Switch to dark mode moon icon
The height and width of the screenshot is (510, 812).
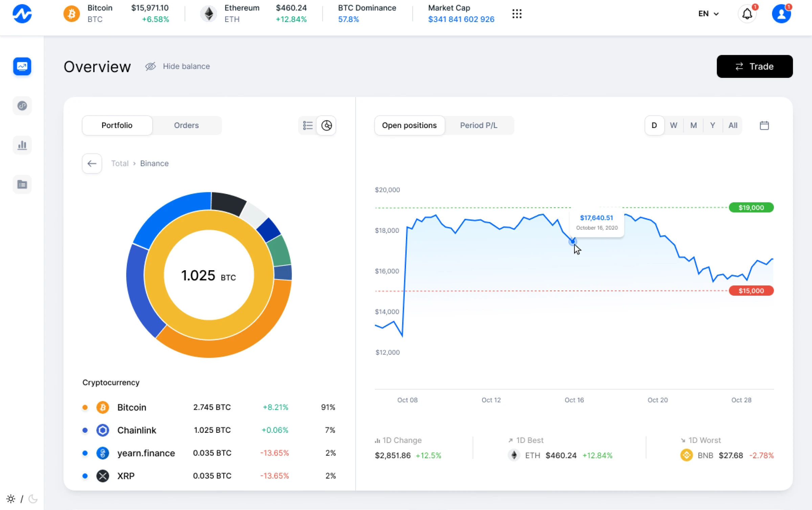pyautogui.click(x=33, y=498)
